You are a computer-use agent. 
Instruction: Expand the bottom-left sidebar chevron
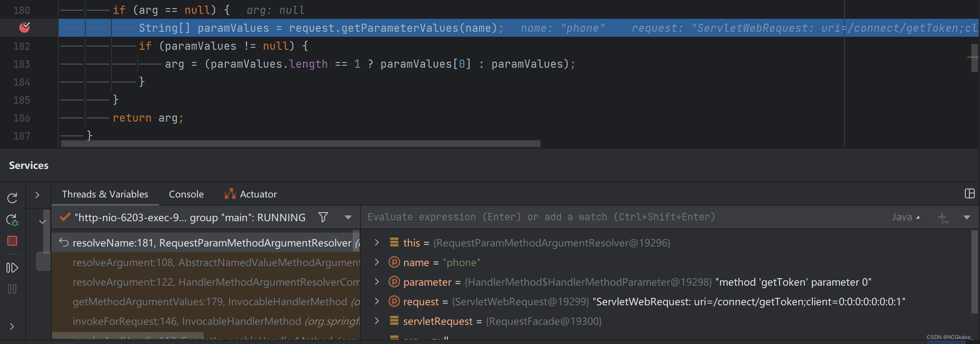12,326
